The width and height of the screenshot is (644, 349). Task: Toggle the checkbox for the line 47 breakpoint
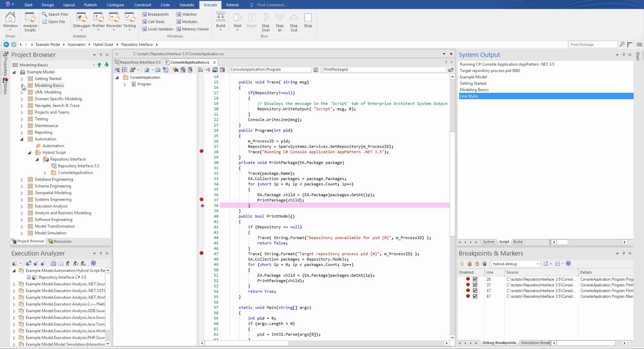pos(475,290)
